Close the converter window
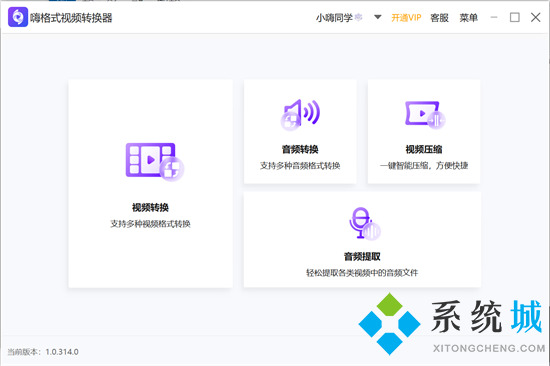The width and height of the screenshot is (550, 366). pyautogui.click(x=535, y=17)
